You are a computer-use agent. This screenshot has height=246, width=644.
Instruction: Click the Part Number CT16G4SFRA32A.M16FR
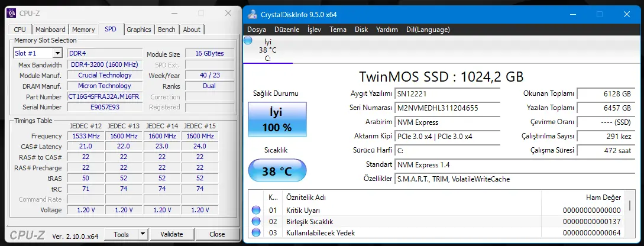pyautogui.click(x=105, y=97)
